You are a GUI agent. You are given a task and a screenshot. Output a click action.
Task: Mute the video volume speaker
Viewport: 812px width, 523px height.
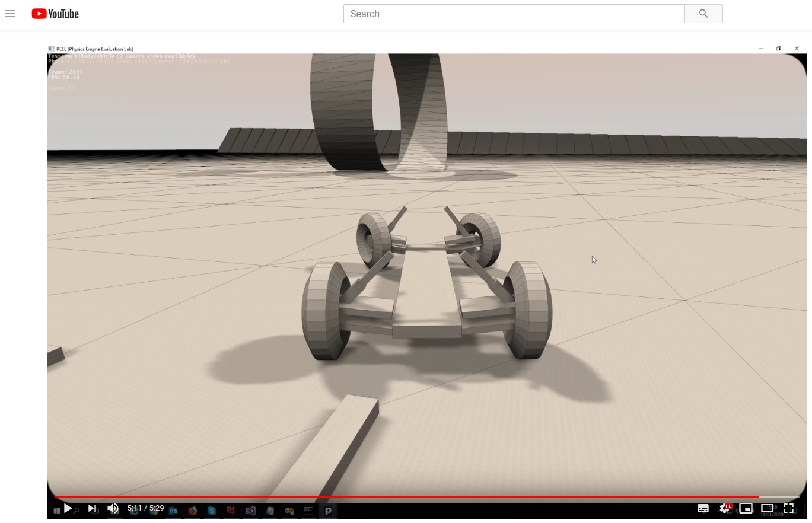pyautogui.click(x=113, y=508)
